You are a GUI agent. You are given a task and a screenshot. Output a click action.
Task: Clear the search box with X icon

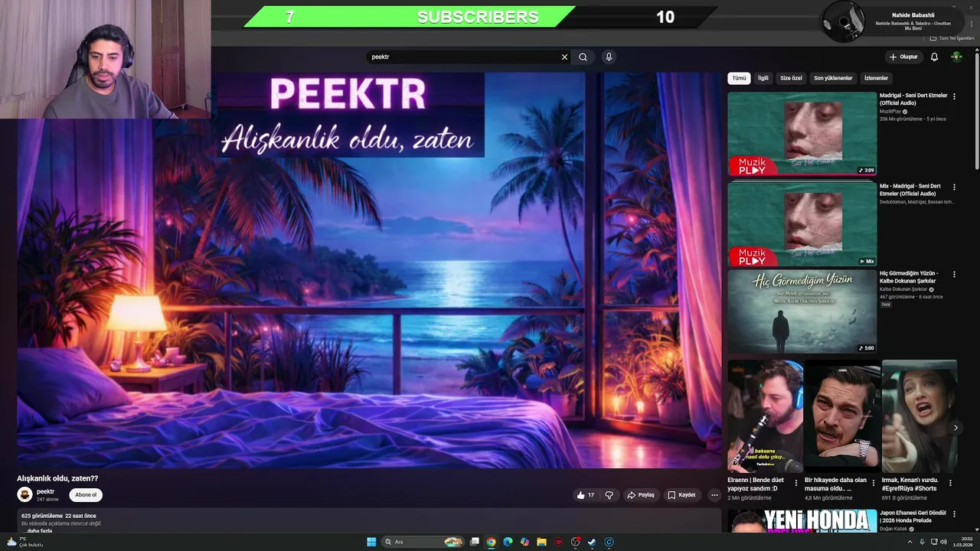[x=564, y=57]
